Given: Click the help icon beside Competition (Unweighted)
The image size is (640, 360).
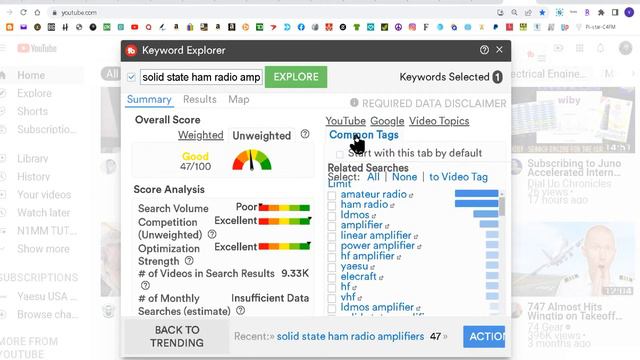Looking at the screenshot, I should 212,234.
